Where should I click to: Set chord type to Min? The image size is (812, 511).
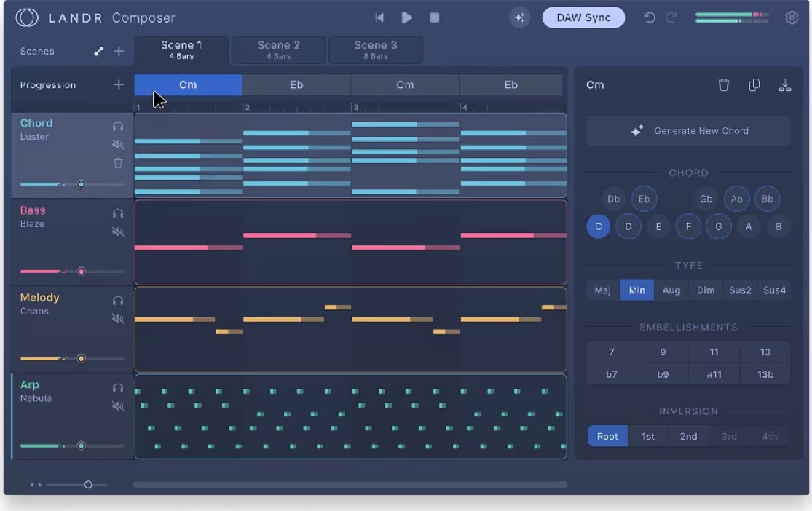point(636,290)
